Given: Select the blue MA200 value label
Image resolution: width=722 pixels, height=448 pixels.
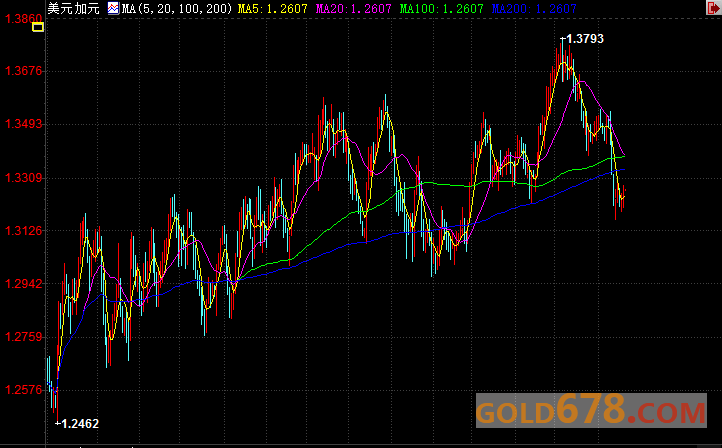Looking at the screenshot, I should coord(534,8).
